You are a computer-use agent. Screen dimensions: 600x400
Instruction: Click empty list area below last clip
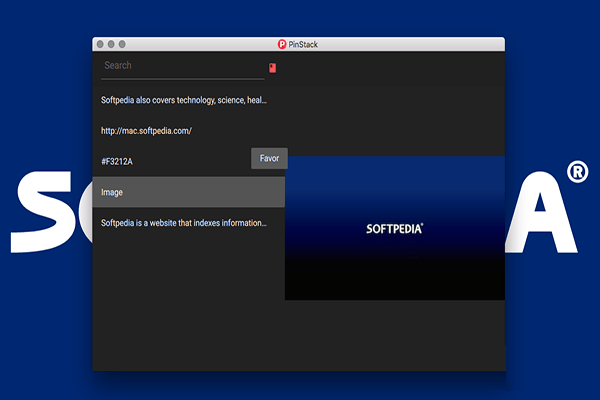[188, 300]
